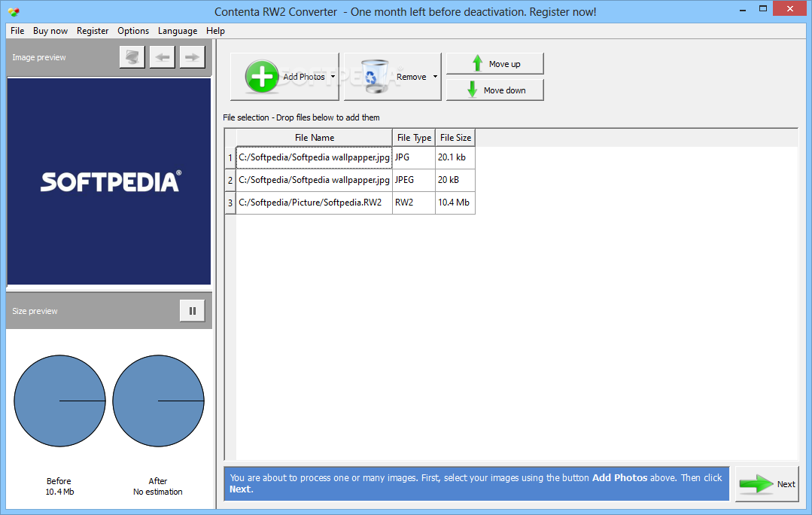812x515 pixels.
Task: Click the File Type column header
Action: (x=414, y=138)
